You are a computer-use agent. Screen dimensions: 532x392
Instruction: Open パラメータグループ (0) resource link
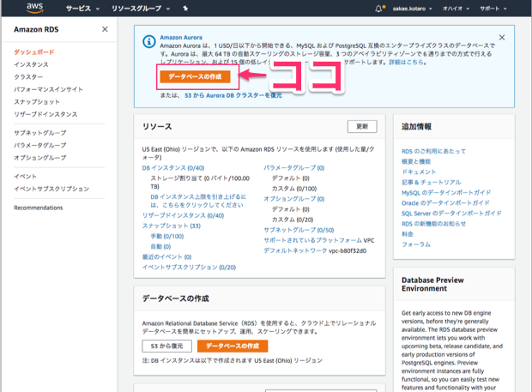point(294,168)
